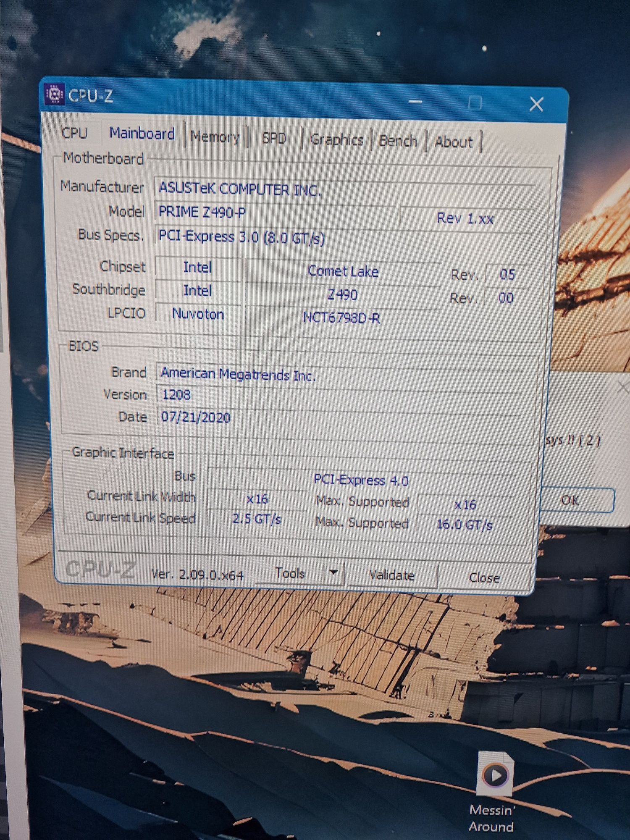
Task: Click the 2.5 GT/s current link speed
Action: 257,519
